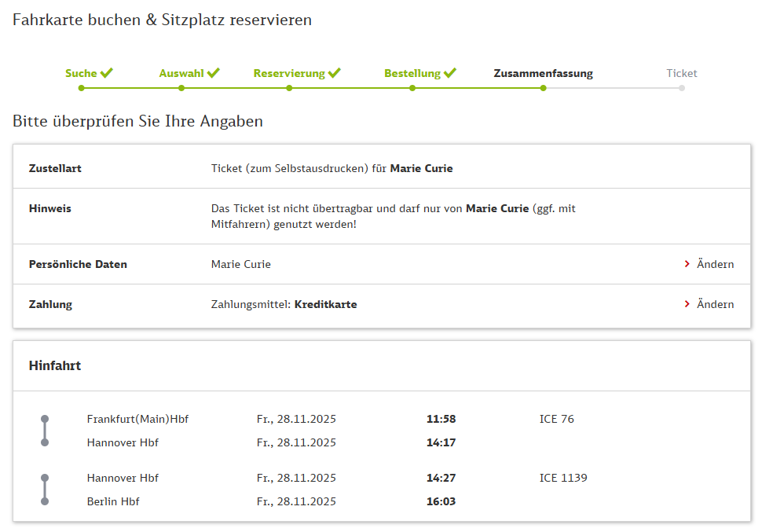This screenshot has height=532, width=762.
Task: Select the Zusammenfassung step label
Action: tap(543, 73)
